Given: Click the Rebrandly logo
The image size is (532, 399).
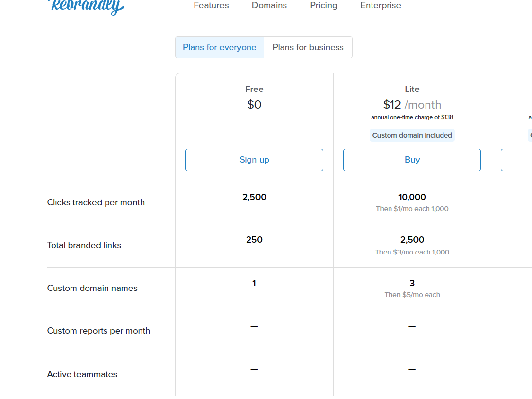Looking at the screenshot, I should point(87,6).
